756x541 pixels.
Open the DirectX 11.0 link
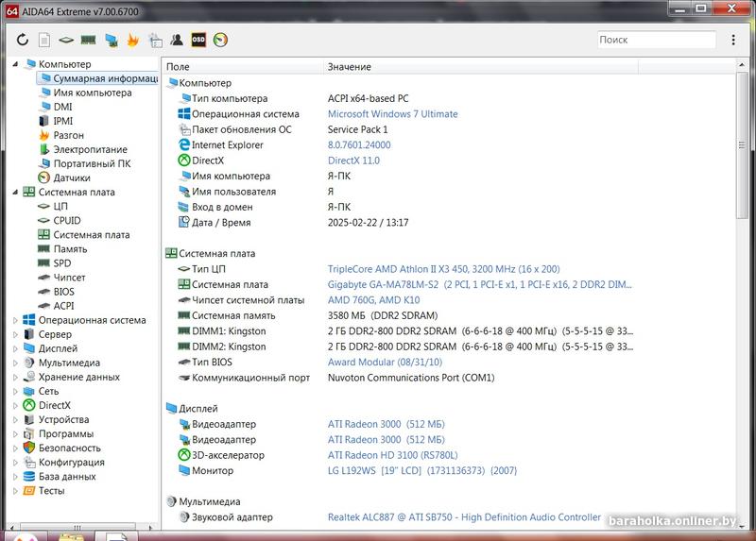click(353, 161)
